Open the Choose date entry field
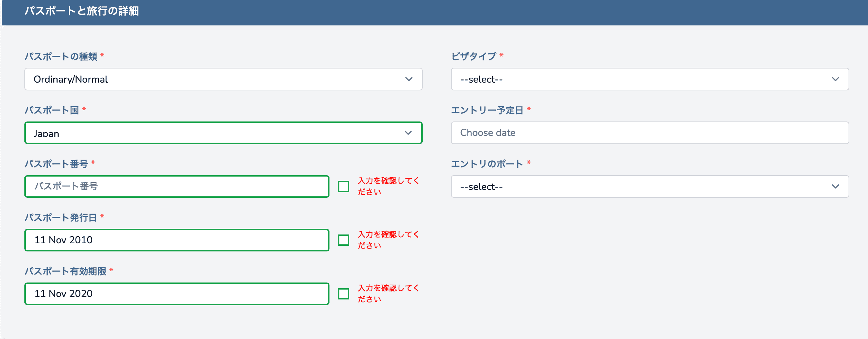This screenshot has width=868, height=339. (x=650, y=133)
